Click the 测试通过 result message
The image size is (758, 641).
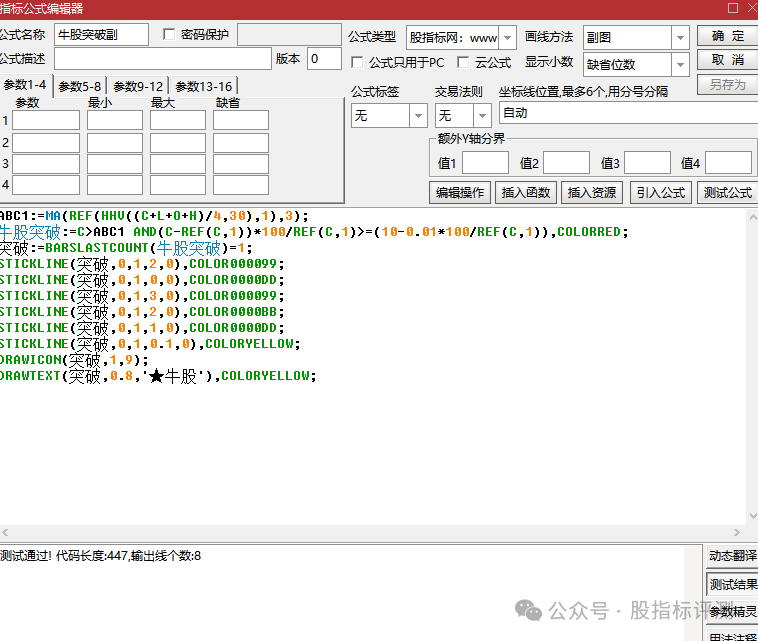[101, 556]
